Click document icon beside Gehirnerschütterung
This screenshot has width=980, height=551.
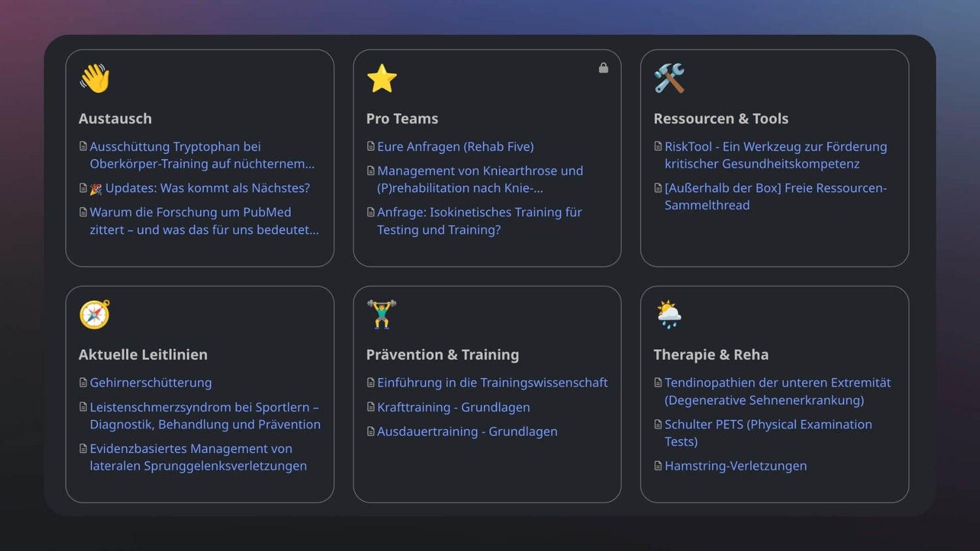pos(83,383)
